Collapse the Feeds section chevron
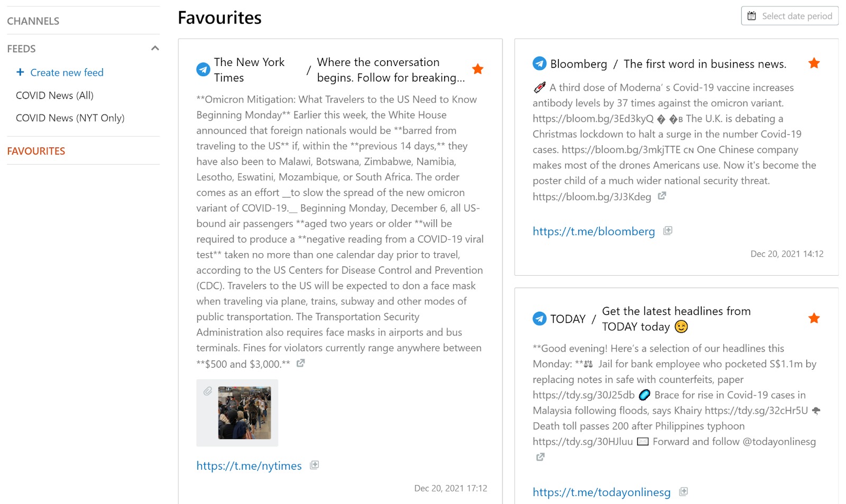Viewport: 846px width, 504px height. coord(155,48)
